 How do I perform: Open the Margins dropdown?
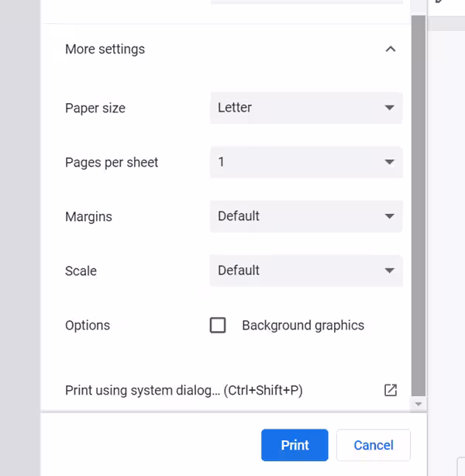[x=305, y=216]
